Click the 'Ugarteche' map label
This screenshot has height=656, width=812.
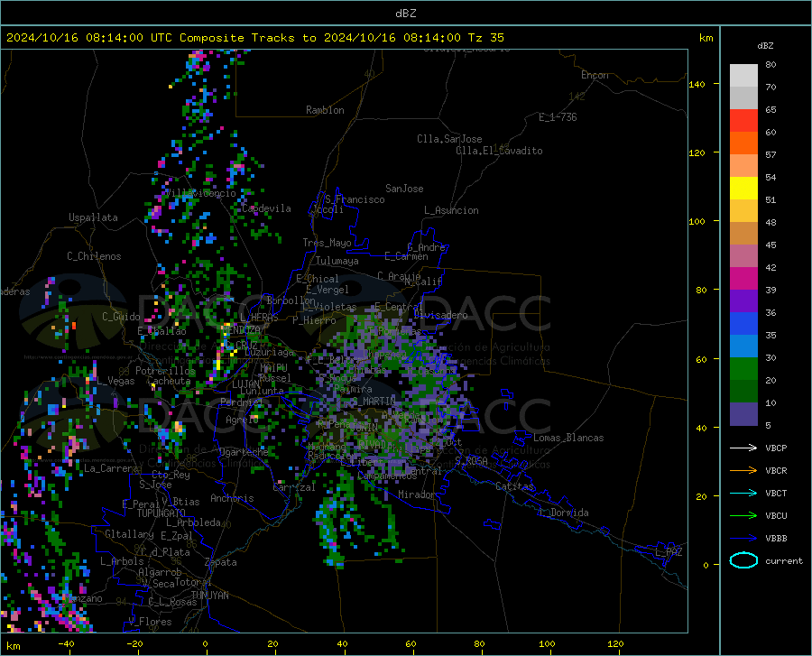244,452
